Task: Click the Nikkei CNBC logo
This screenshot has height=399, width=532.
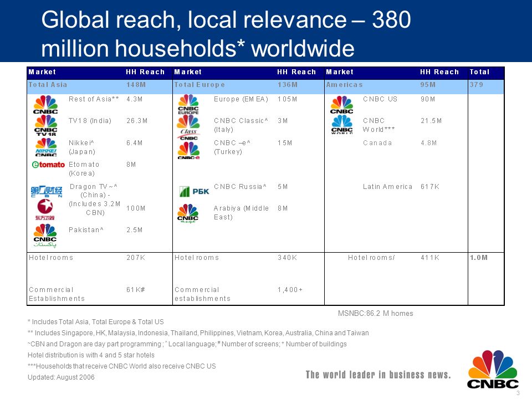Action: 46,147
